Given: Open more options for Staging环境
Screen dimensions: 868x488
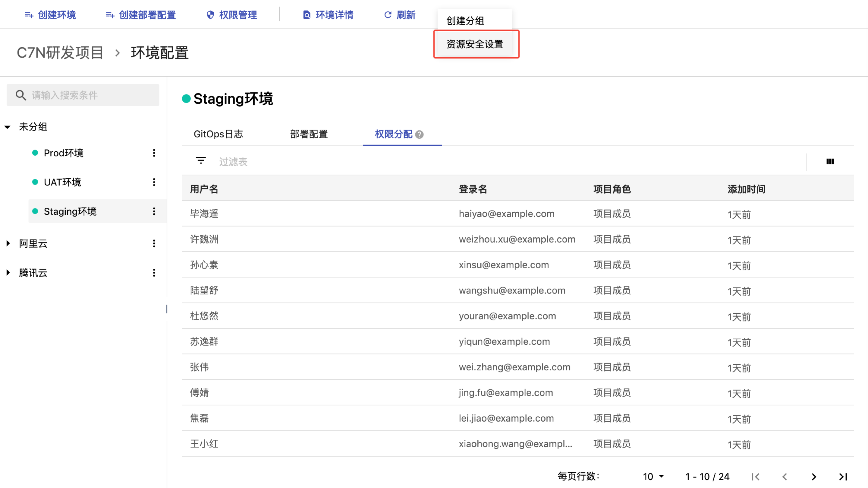Looking at the screenshot, I should click(154, 211).
